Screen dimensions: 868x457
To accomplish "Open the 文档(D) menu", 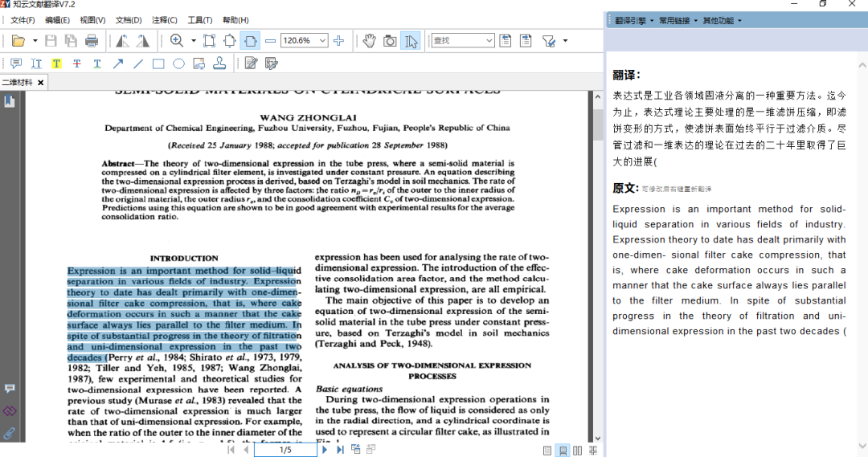I will pos(129,20).
